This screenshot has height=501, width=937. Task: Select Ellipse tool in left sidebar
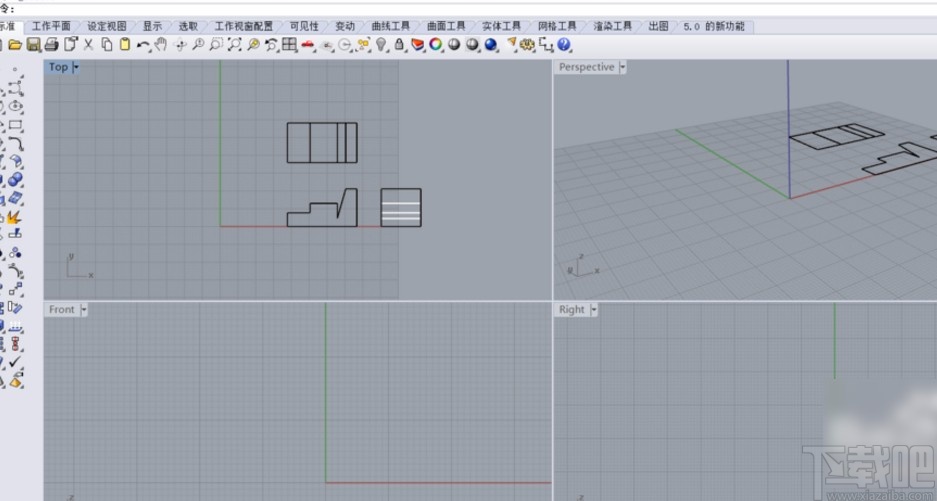pos(15,106)
